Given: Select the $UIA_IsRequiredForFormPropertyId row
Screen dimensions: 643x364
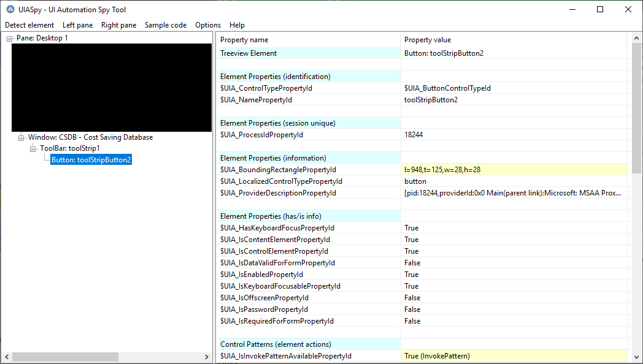Looking at the screenshot, I should [x=422, y=321].
